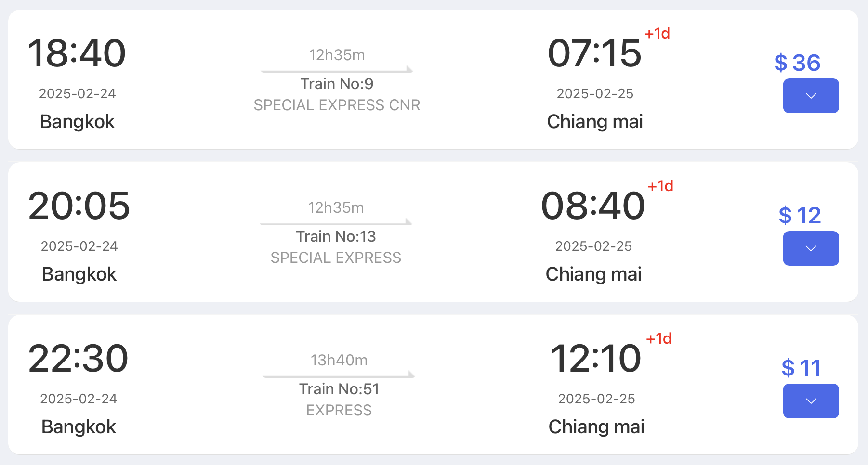Click the $11 price label
Screen dimensions: 868x465
801,368
